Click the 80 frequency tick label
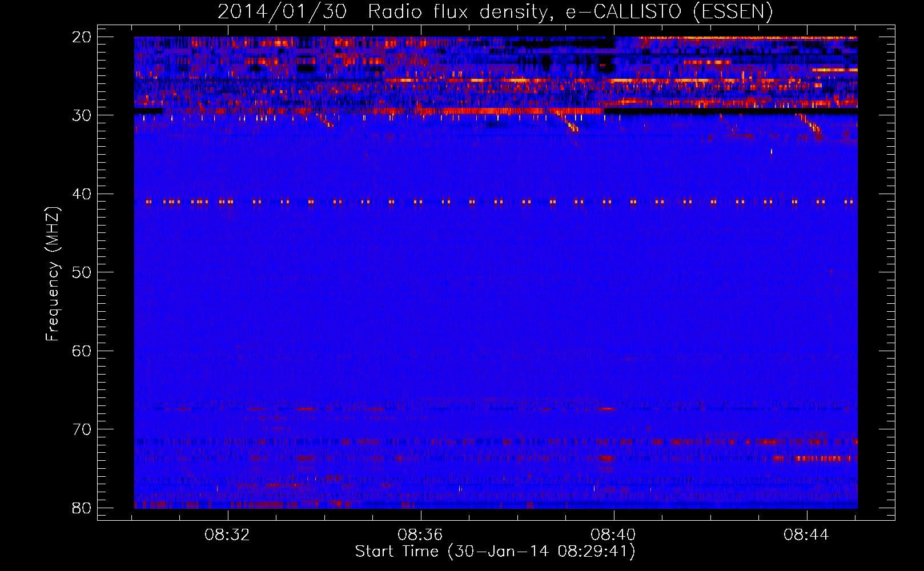This screenshot has height=571, width=924. click(x=82, y=508)
